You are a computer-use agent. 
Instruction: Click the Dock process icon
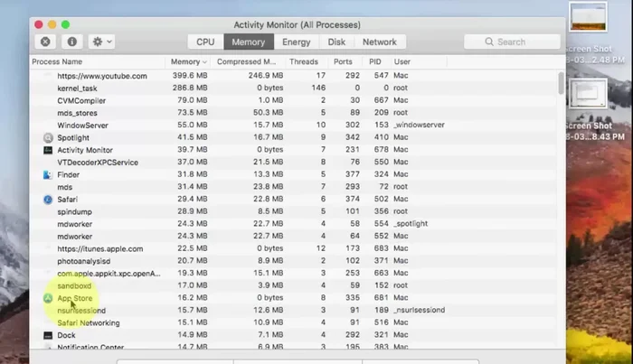pos(48,335)
